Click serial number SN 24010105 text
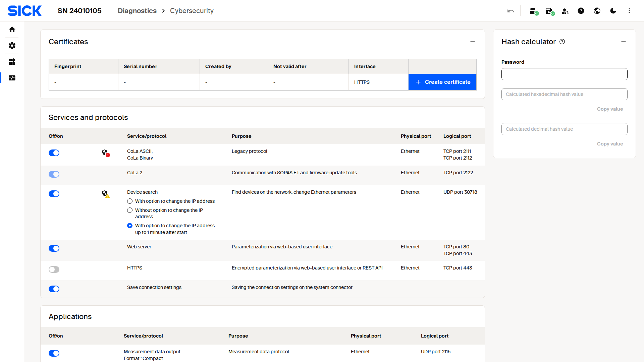Viewport: 644px width, 362px height. pos(79,11)
